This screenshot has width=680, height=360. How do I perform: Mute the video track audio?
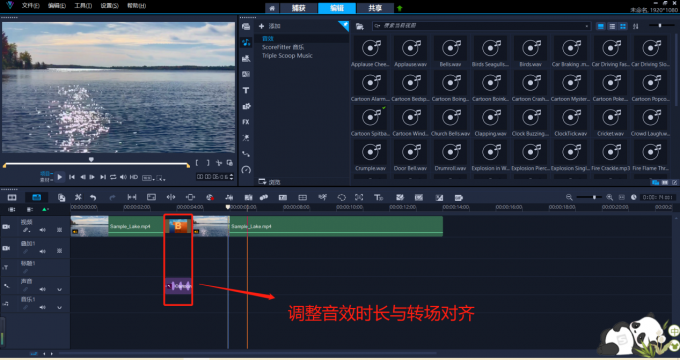point(42,230)
